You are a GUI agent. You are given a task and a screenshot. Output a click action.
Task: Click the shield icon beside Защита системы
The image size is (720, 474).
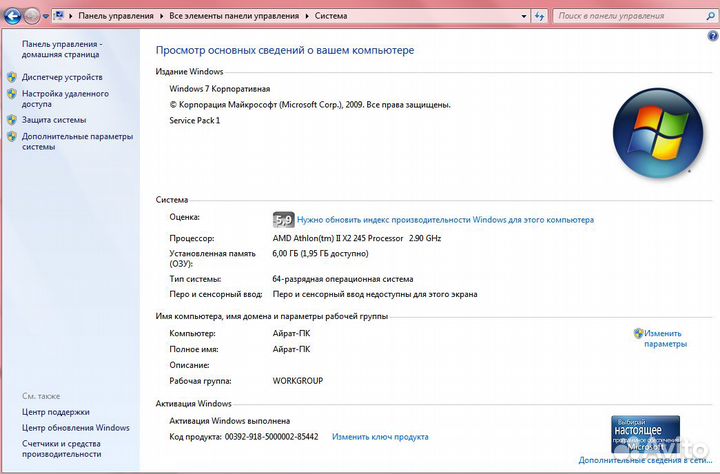pos(12,120)
